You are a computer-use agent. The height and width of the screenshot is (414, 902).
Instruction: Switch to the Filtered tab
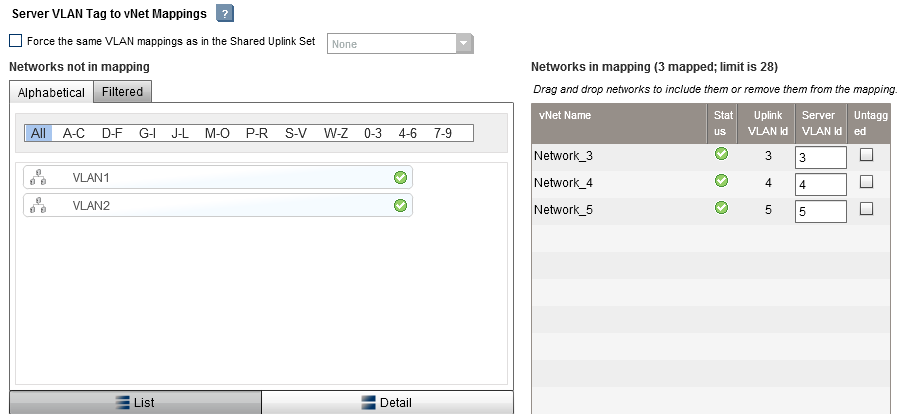(122, 92)
